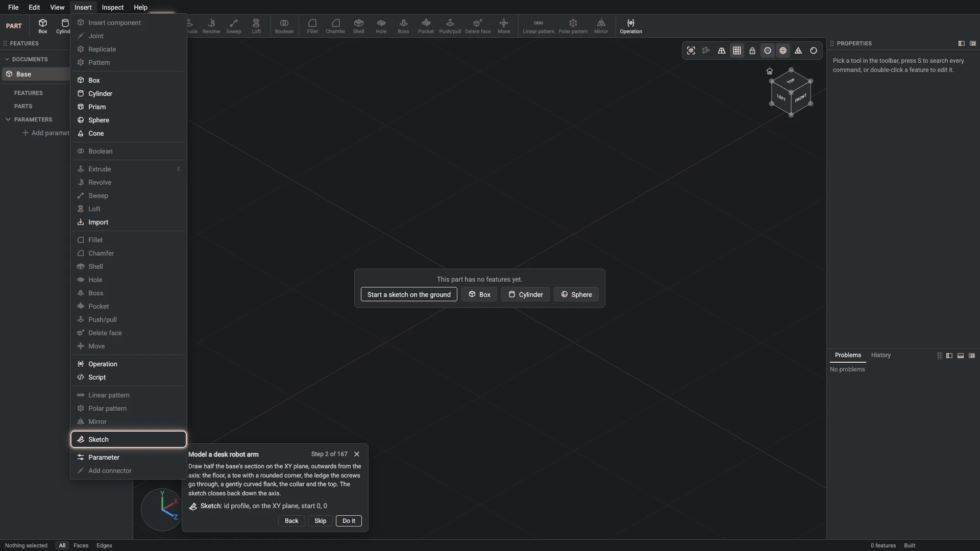Click the Pocket toolbar tool
The width and height of the screenshot is (980, 551).
click(x=426, y=26)
